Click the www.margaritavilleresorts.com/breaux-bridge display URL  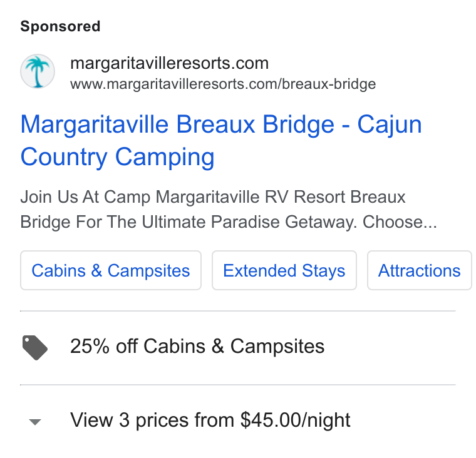click(223, 84)
